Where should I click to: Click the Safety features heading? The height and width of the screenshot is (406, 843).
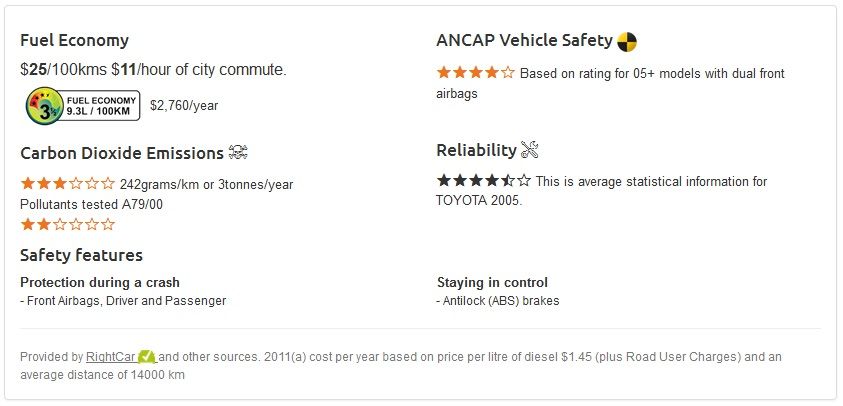tap(81, 255)
